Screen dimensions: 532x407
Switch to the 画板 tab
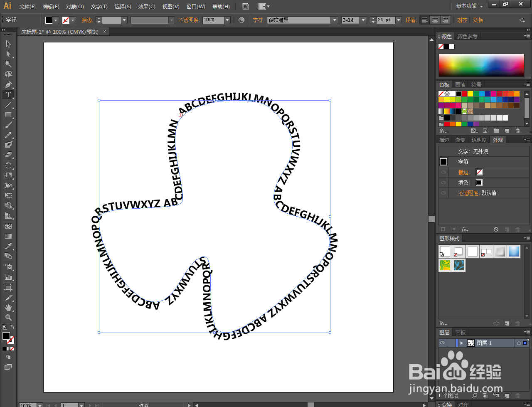[x=461, y=333]
